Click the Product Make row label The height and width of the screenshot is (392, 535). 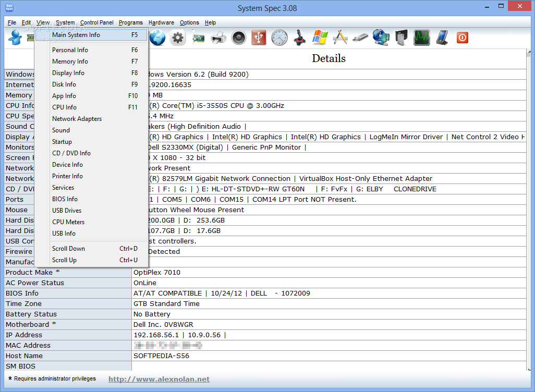[x=68, y=272]
